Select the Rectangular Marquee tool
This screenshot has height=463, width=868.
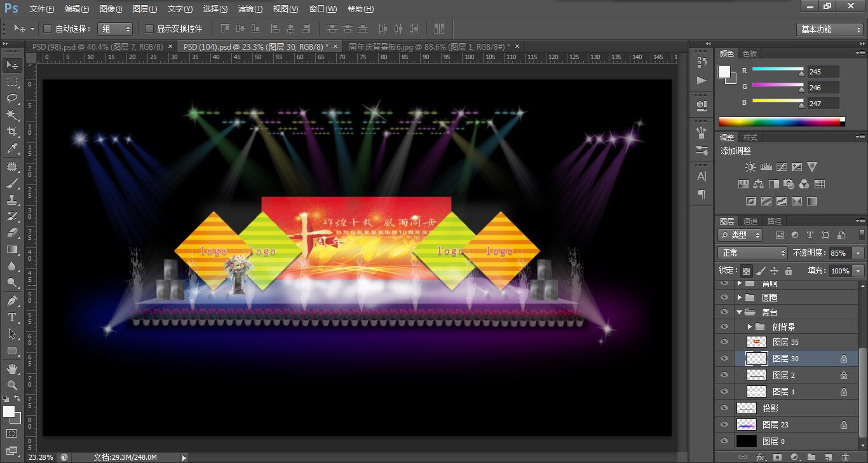[x=11, y=82]
